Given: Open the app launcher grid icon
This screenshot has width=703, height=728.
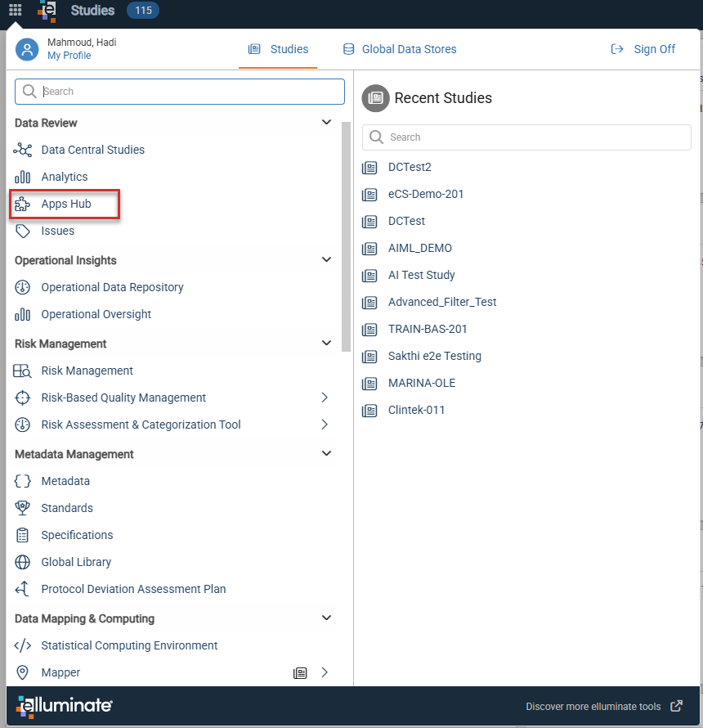Looking at the screenshot, I should pyautogui.click(x=16, y=10).
